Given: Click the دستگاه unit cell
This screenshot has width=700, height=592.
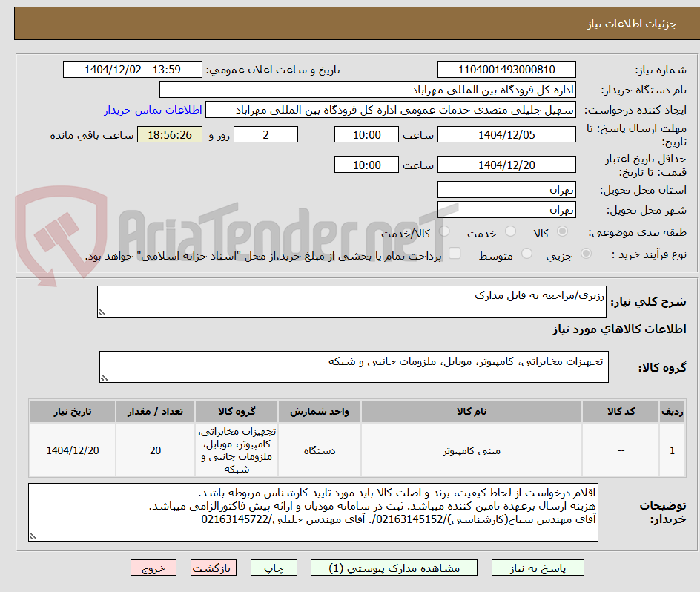Looking at the screenshot, I should [320, 450].
